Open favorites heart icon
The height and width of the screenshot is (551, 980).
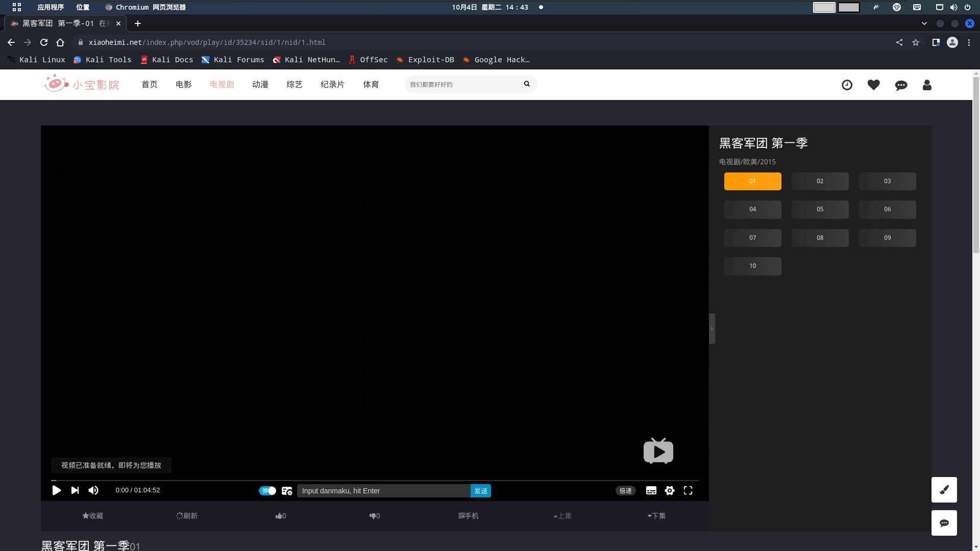tap(874, 85)
